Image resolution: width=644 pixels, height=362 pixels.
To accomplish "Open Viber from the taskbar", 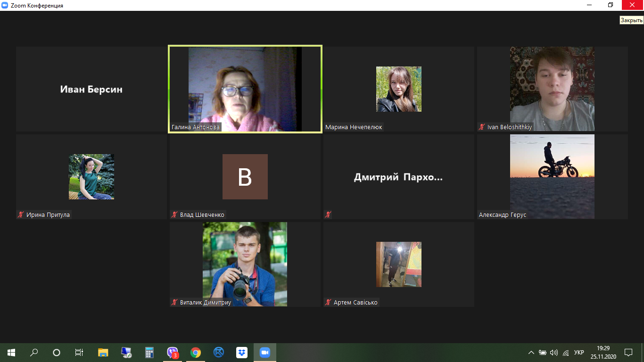I will pos(173,353).
